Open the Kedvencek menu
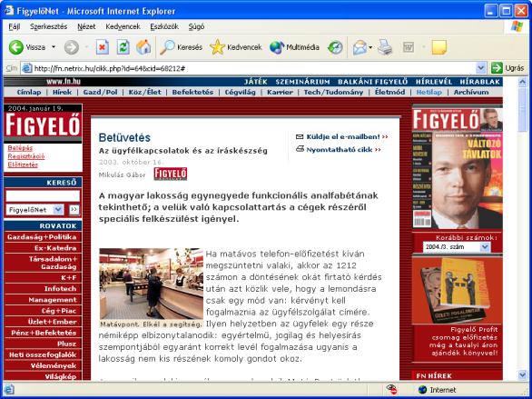Screen dimensions: 532x399 pos(123,26)
